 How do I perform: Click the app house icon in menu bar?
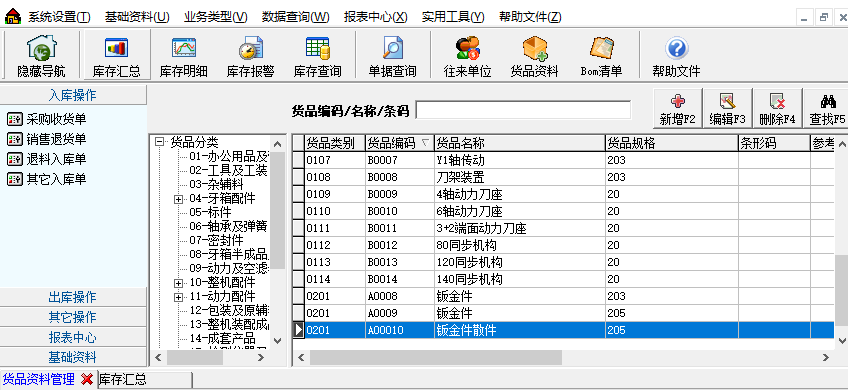click(12, 16)
